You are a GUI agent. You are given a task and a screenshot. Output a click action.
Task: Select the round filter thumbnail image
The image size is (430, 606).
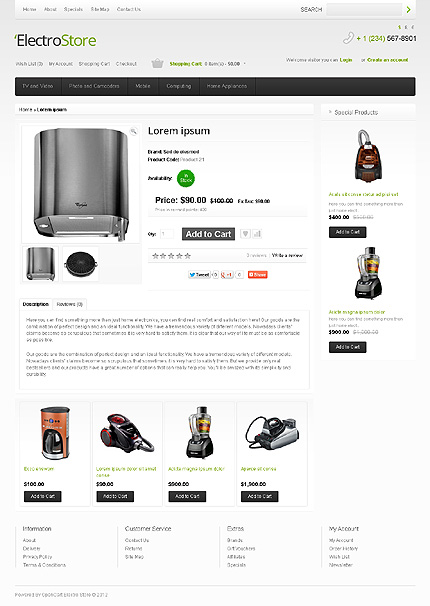80,264
